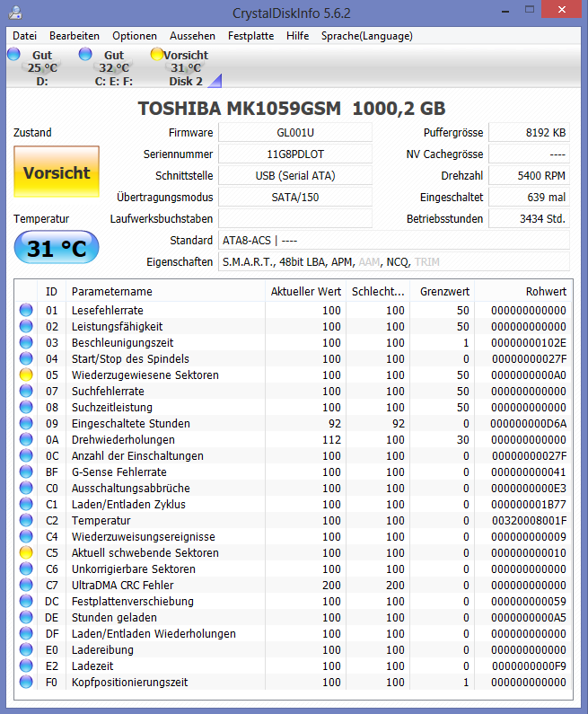588x714 pixels.
Task: Click the blue orb for Kopfpositionierungszeit
Action: tap(26, 683)
